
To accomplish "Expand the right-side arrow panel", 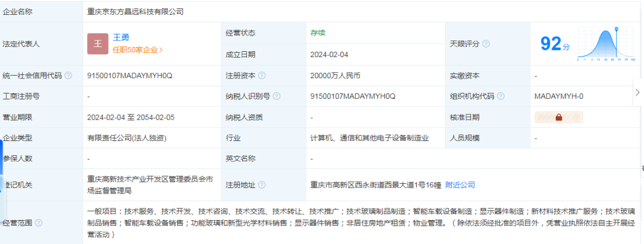I will [x=637, y=92].
